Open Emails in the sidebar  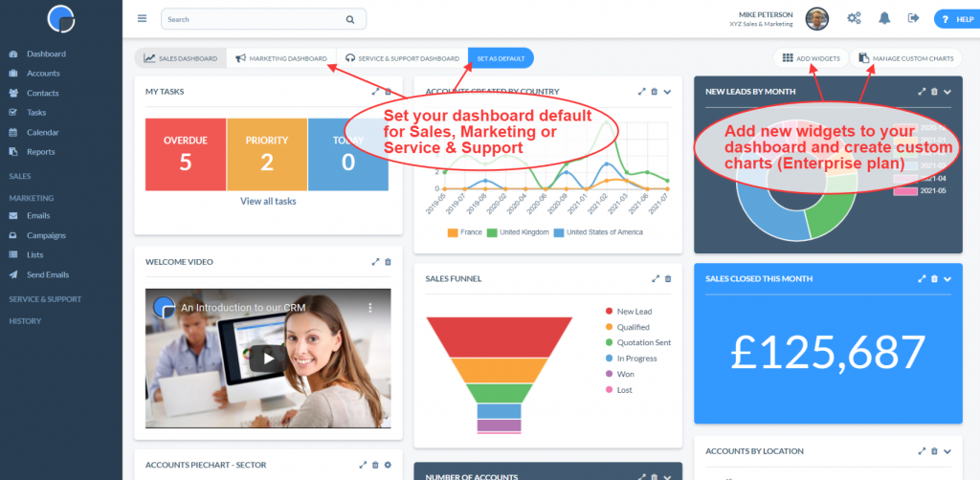tap(38, 215)
